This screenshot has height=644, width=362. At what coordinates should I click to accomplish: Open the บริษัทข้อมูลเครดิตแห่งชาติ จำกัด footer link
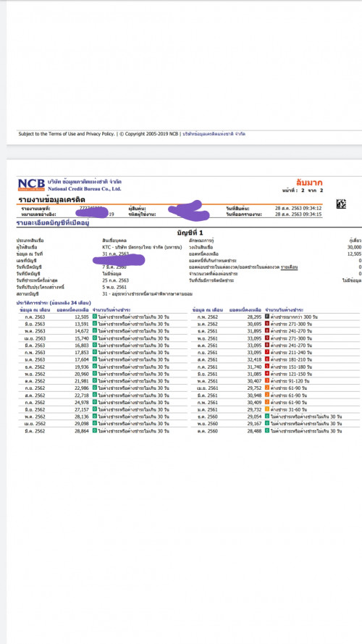pyautogui.click(x=214, y=134)
